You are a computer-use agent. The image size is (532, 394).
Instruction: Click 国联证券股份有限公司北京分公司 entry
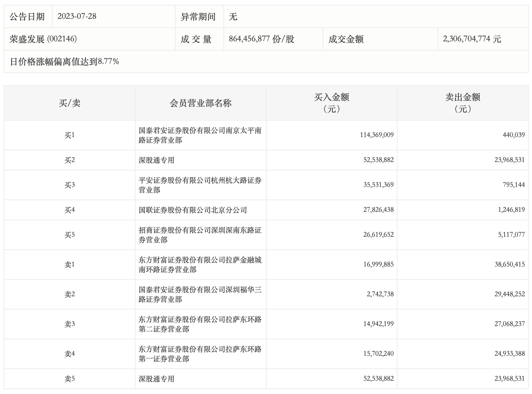(193, 210)
